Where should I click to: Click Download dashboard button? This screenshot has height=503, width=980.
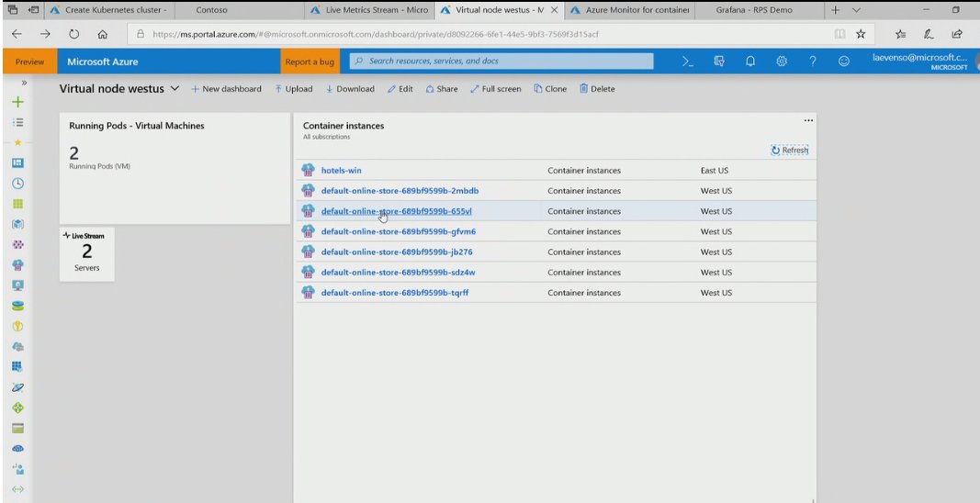click(350, 89)
